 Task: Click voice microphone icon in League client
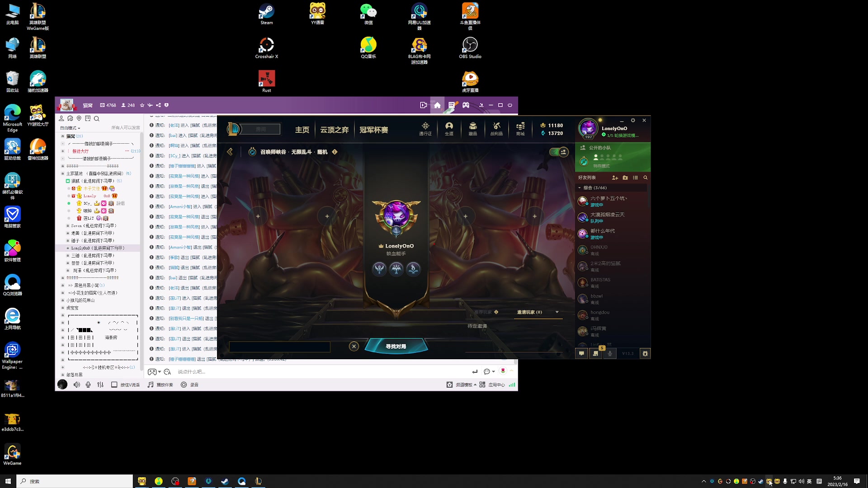(x=610, y=353)
